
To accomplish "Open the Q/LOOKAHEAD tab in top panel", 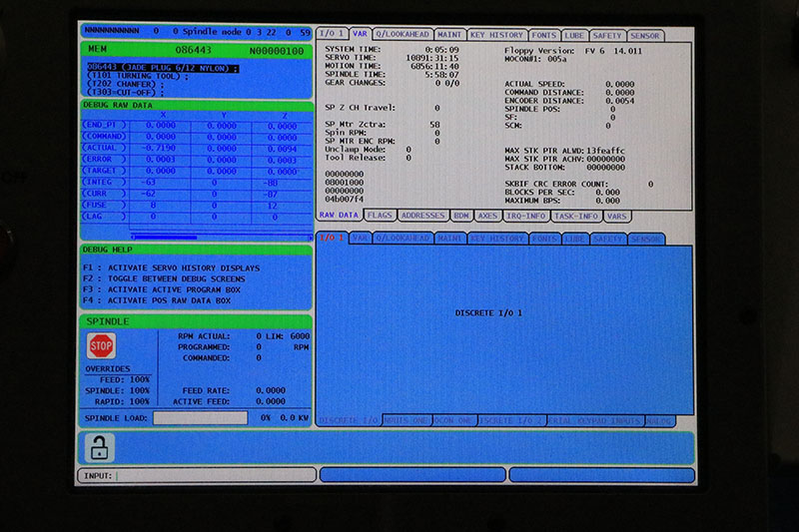I will point(403,35).
